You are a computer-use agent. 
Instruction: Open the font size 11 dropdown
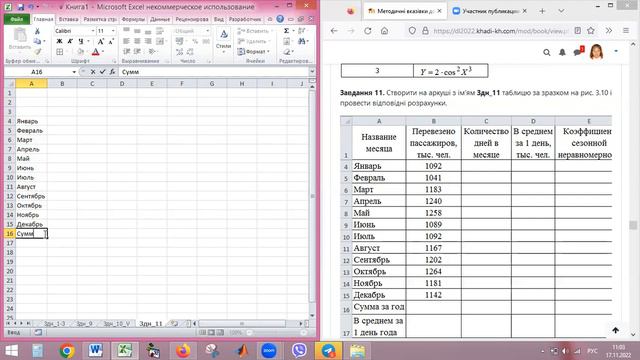(113, 31)
